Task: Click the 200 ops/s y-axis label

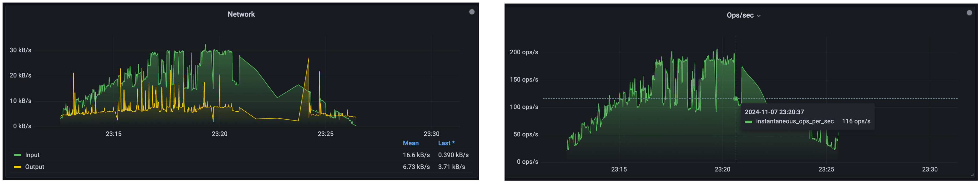Action: click(x=524, y=53)
